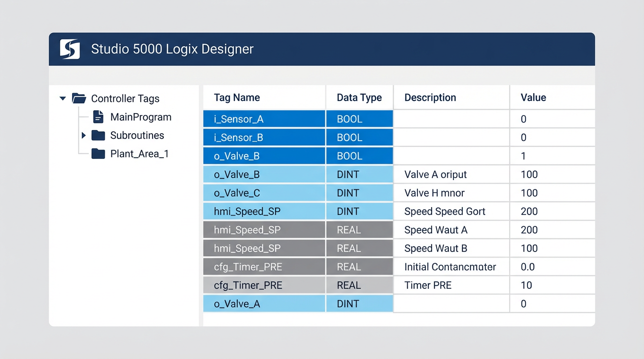Click the Description column header
The image size is (644, 359).
pyautogui.click(x=430, y=98)
